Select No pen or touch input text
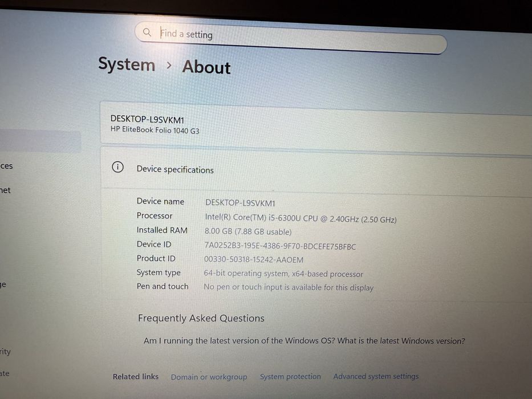Viewport: 532px width, 399px height. coord(289,287)
